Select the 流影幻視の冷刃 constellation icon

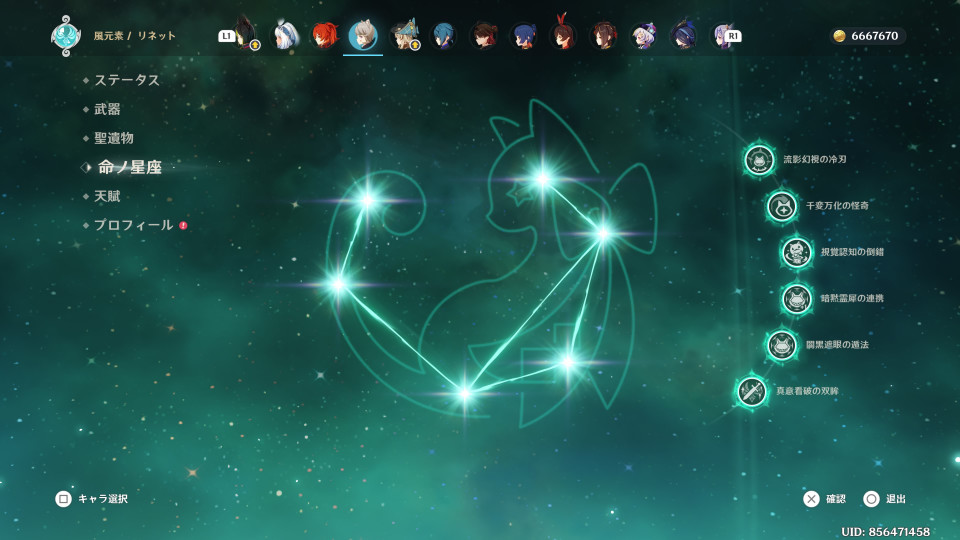(759, 159)
